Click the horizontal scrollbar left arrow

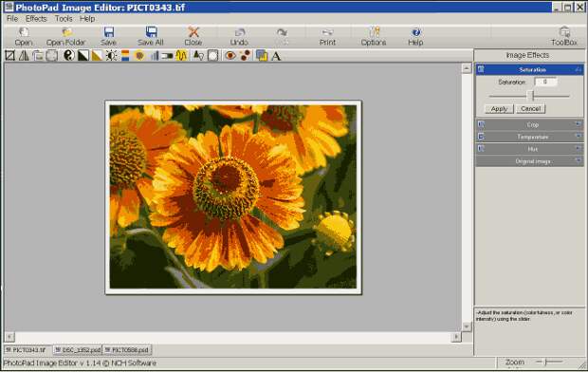pos(9,337)
